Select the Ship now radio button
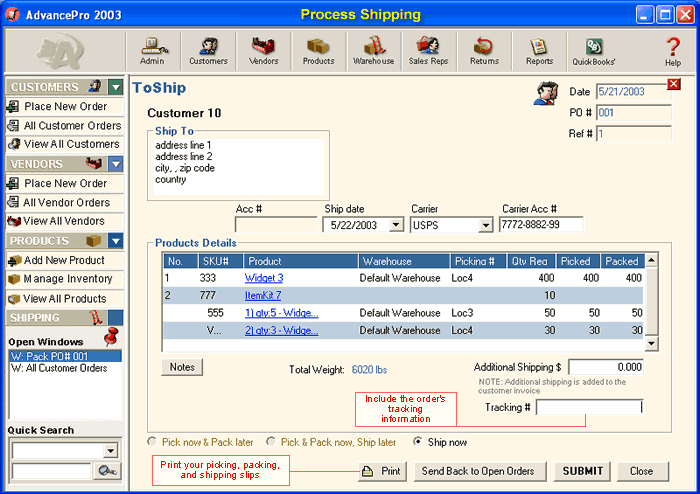This screenshot has height=494, width=700. pos(418,442)
